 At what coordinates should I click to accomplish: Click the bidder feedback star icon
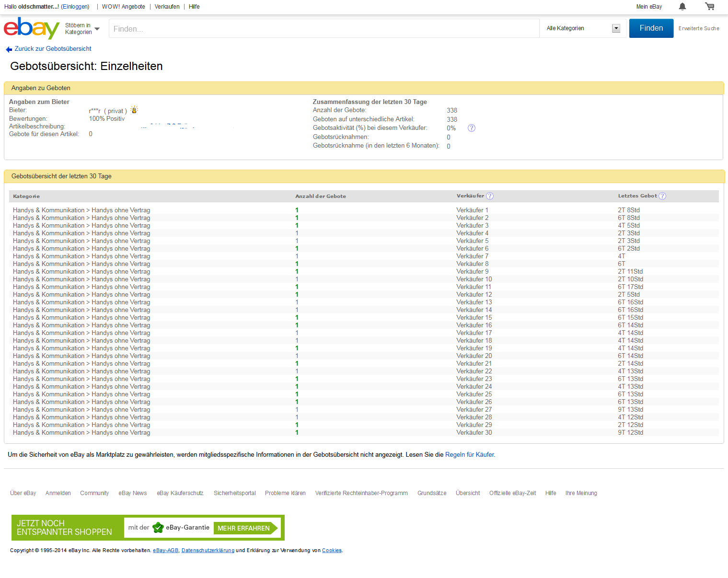(x=134, y=110)
